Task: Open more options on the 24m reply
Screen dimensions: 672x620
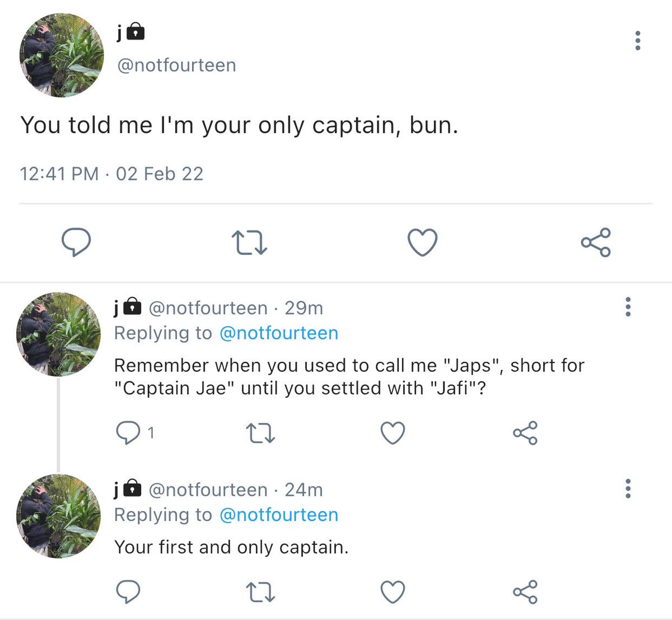Action: click(628, 489)
